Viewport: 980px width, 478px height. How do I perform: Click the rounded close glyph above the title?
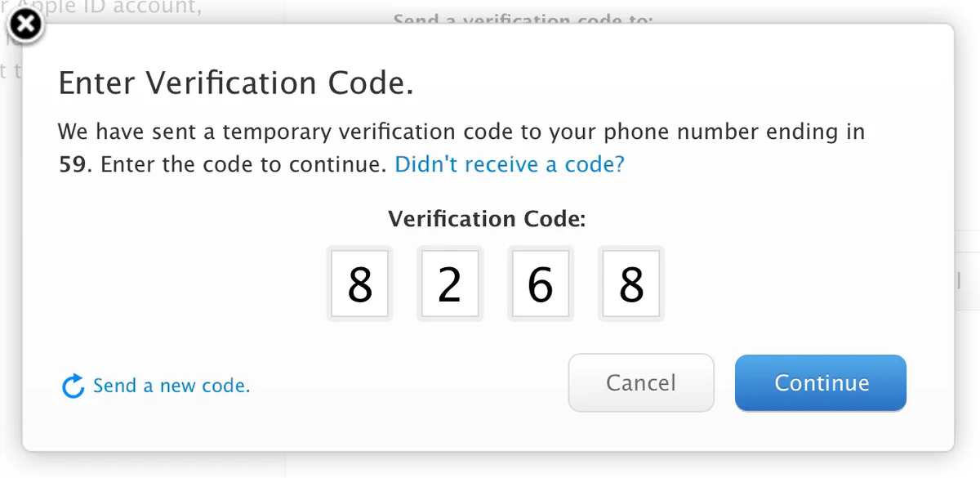24,25
